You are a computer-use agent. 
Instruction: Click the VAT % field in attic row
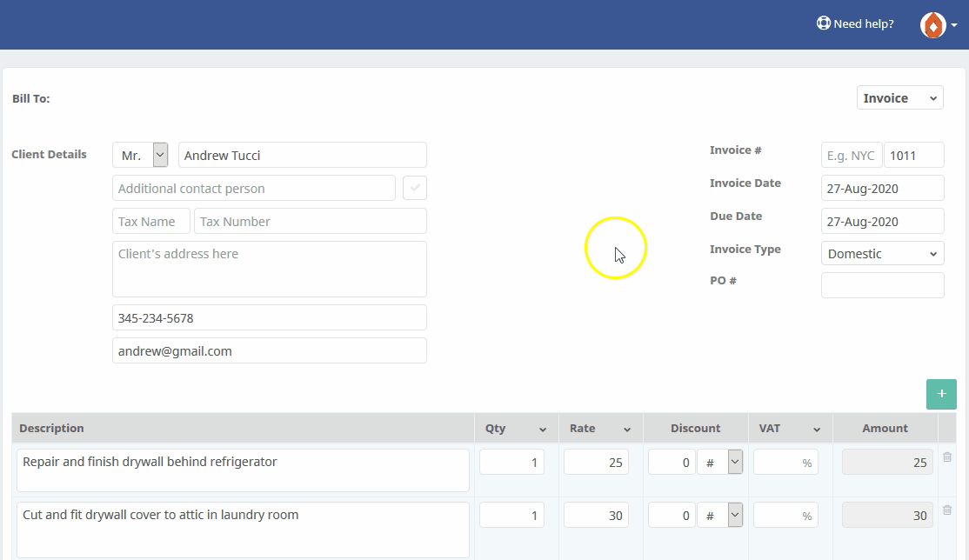[x=786, y=516]
